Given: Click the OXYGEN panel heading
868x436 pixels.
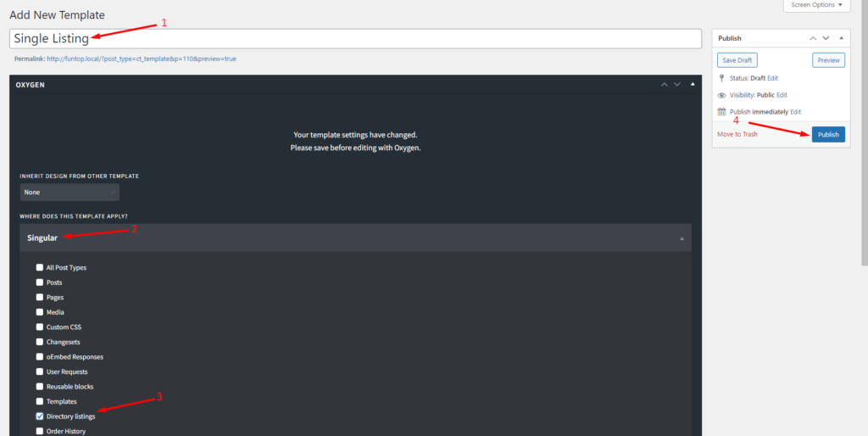Looking at the screenshot, I should point(31,85).
